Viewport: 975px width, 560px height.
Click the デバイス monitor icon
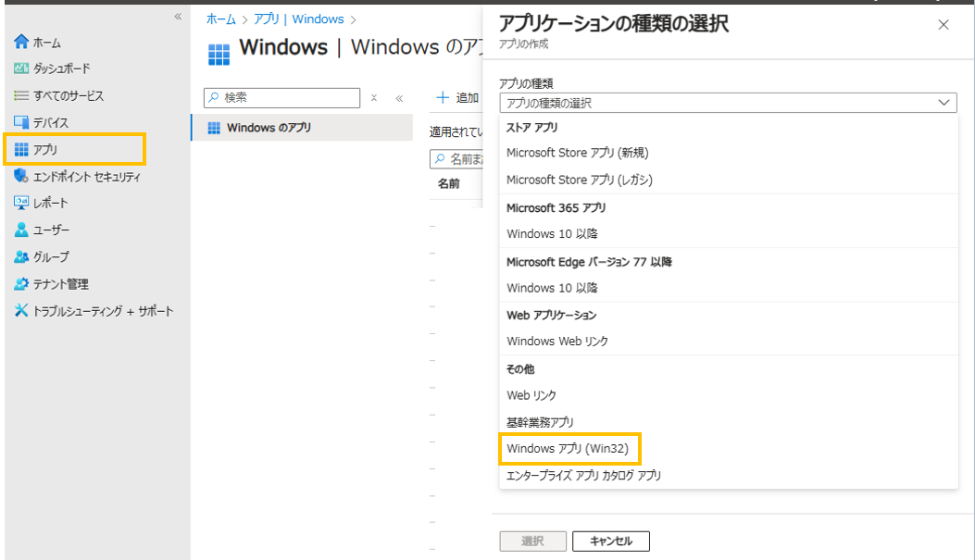coord(21,122)
